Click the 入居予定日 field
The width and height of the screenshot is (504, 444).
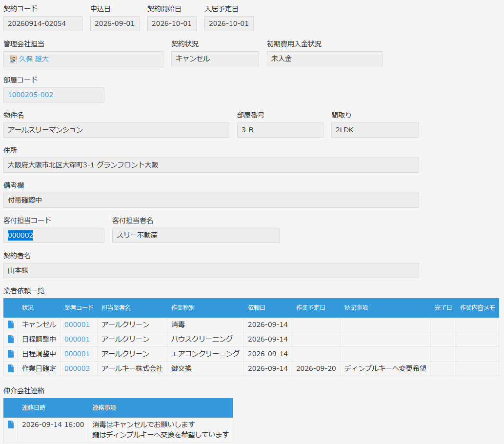(229, 23)
